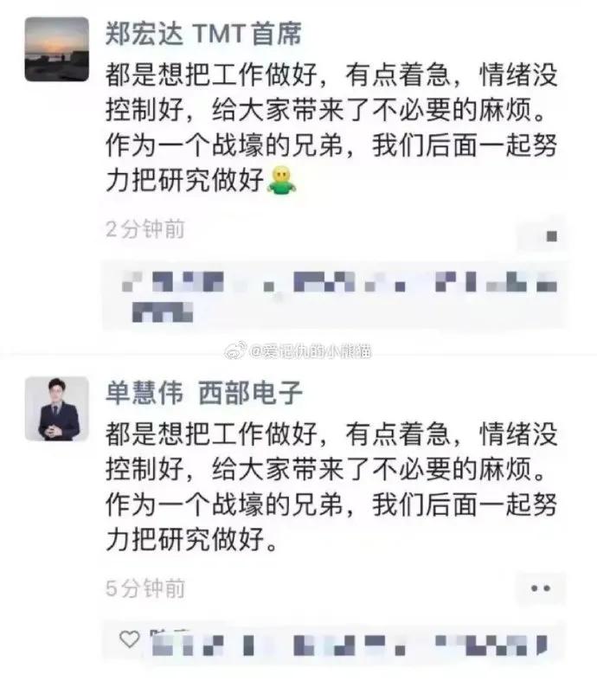Select the 2分钟前 timestamp
Screen dimensions: 597x700
145,229
